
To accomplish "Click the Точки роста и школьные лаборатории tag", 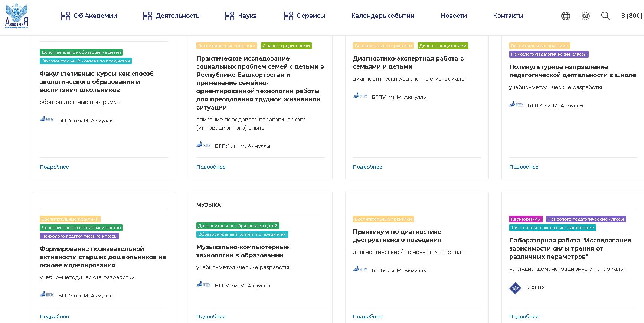I will pos(552,228).
